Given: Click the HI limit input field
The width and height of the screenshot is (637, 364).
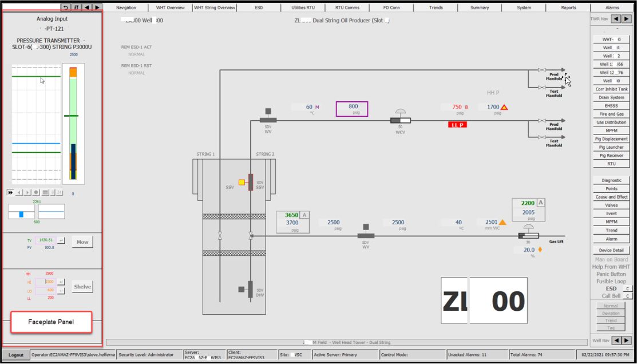Looking at the screenshot, I should tap(46, 282).
